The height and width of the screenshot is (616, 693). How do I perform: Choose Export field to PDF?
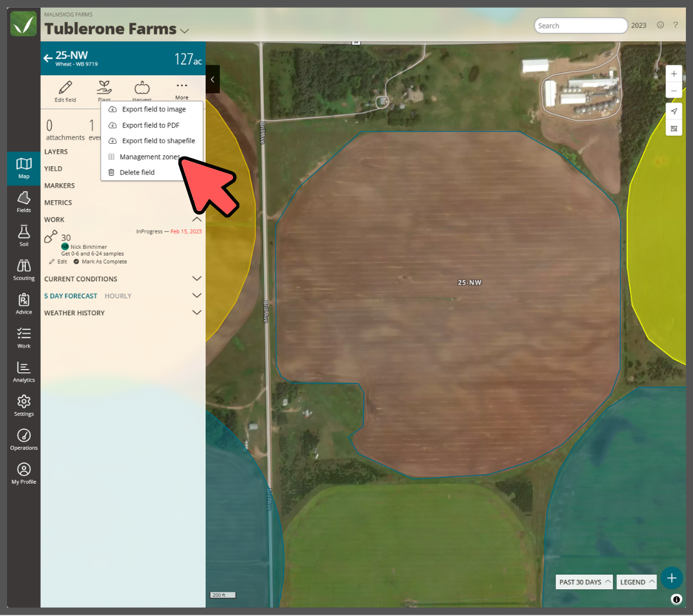[152, 125]
